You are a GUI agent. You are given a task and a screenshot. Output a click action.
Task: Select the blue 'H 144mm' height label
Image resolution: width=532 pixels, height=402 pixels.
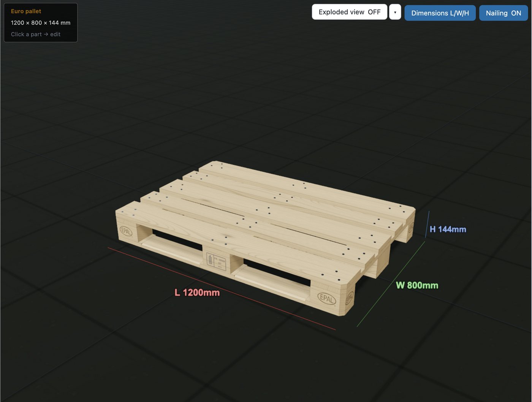(x=448, y=229)
